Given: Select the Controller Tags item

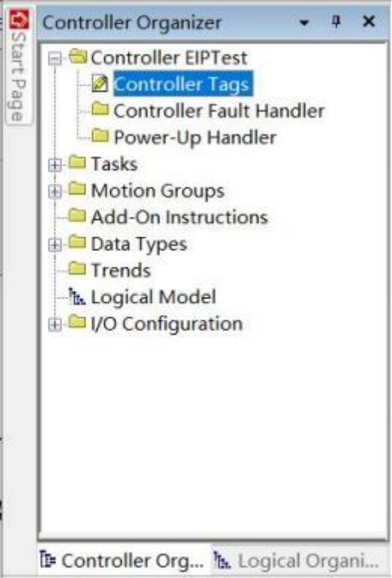Looking at the screenshot, I should point(183,84).
